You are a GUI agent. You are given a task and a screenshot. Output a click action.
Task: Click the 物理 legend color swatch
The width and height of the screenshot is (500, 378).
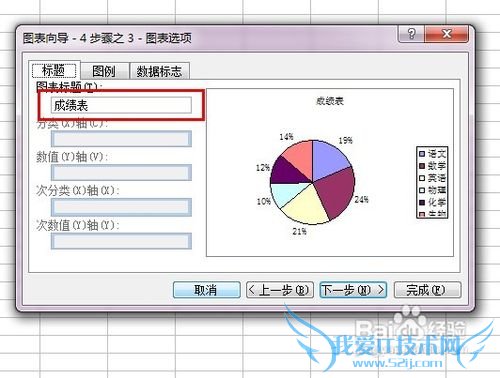pyautogui.click(x=422, y=190)
